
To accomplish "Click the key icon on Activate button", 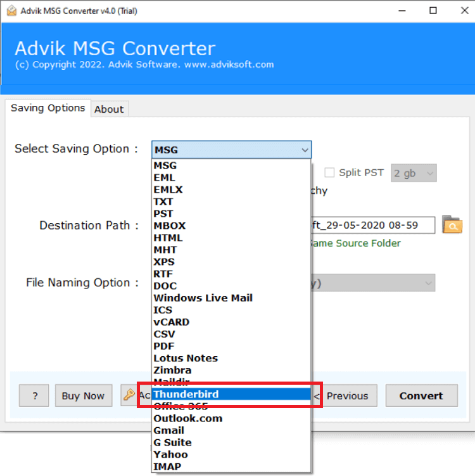I will pyautogui.click(x=129, y=395).
